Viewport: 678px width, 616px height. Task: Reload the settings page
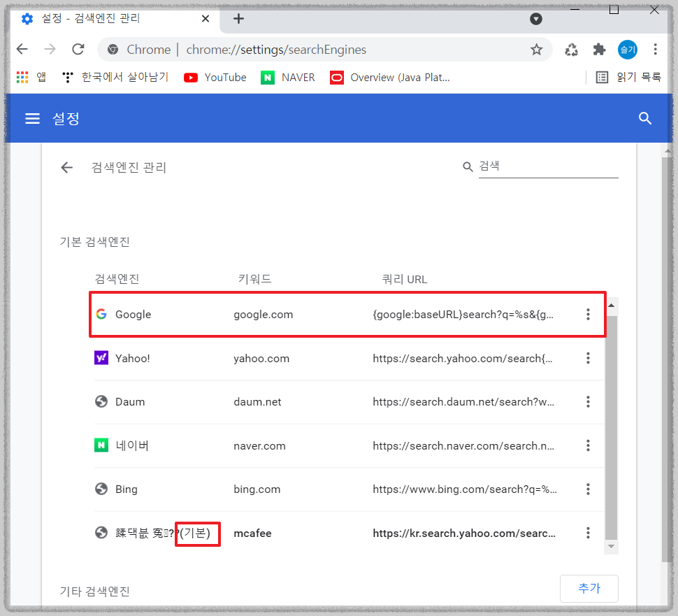[78, 50]
